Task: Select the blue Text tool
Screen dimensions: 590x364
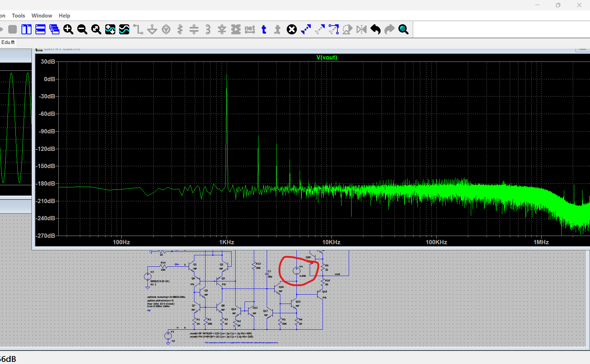Action: coord(264,29)
